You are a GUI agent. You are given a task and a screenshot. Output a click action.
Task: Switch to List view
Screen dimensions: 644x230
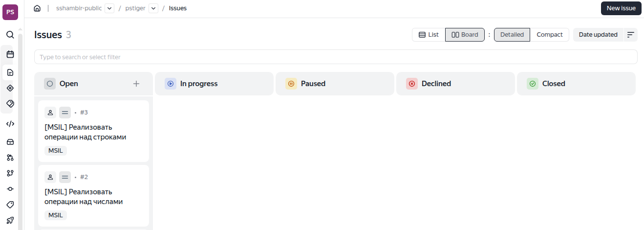[429, 35]
